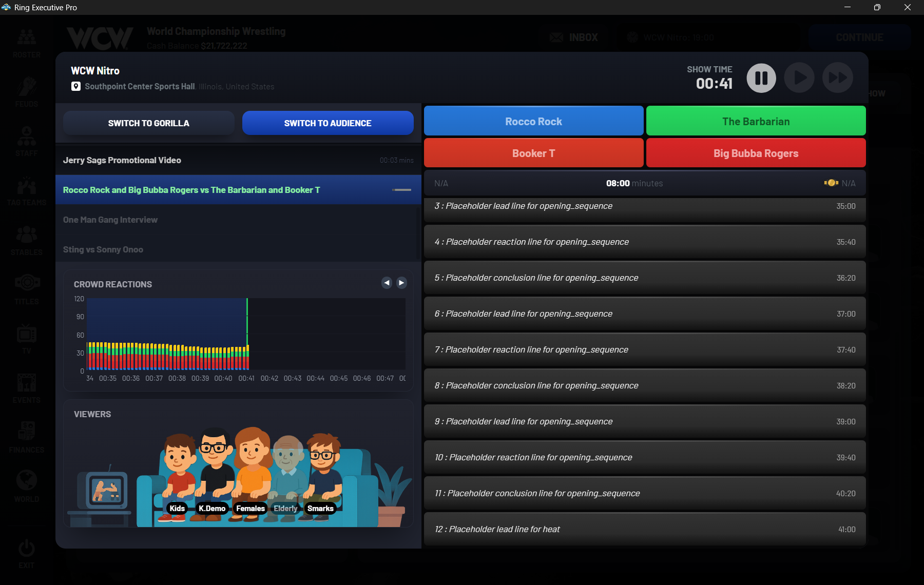Select Sting vs Sonny Onoo segment
Viewport: 924px width, 585px height.
238,249
